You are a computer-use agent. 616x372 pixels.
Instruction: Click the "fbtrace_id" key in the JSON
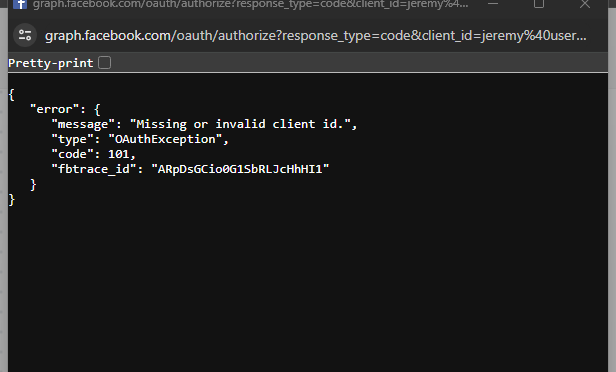(94, 169)
